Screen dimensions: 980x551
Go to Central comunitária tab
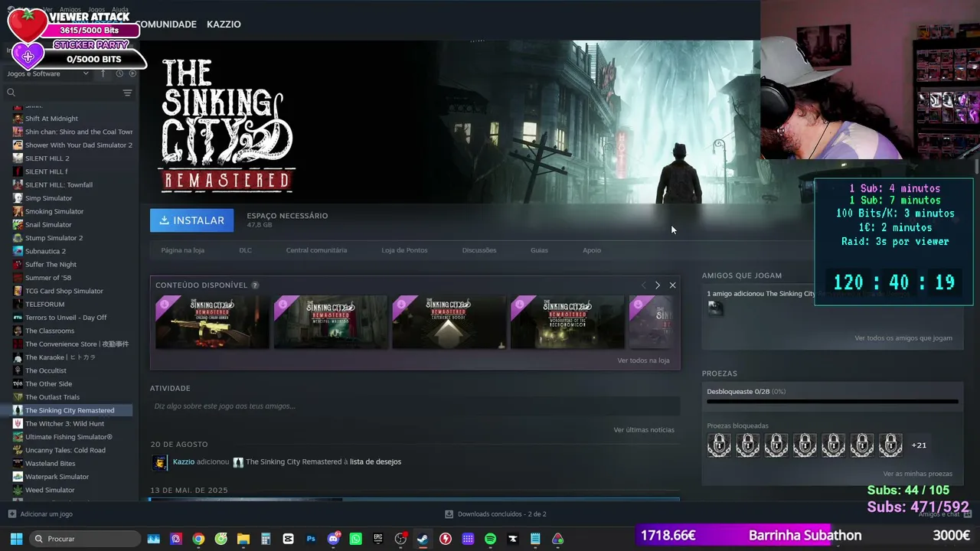click(x=316, y=250)
